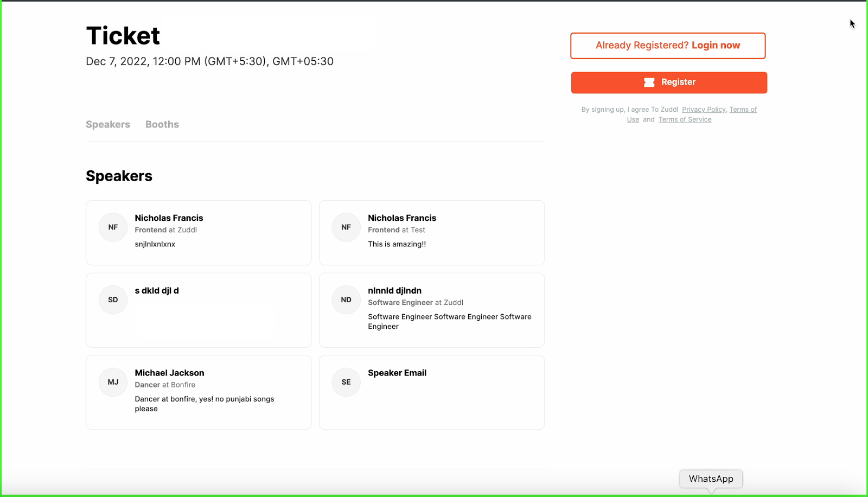Open the 'nlnnld djlndn' speaker card

(x=431, y=310)
